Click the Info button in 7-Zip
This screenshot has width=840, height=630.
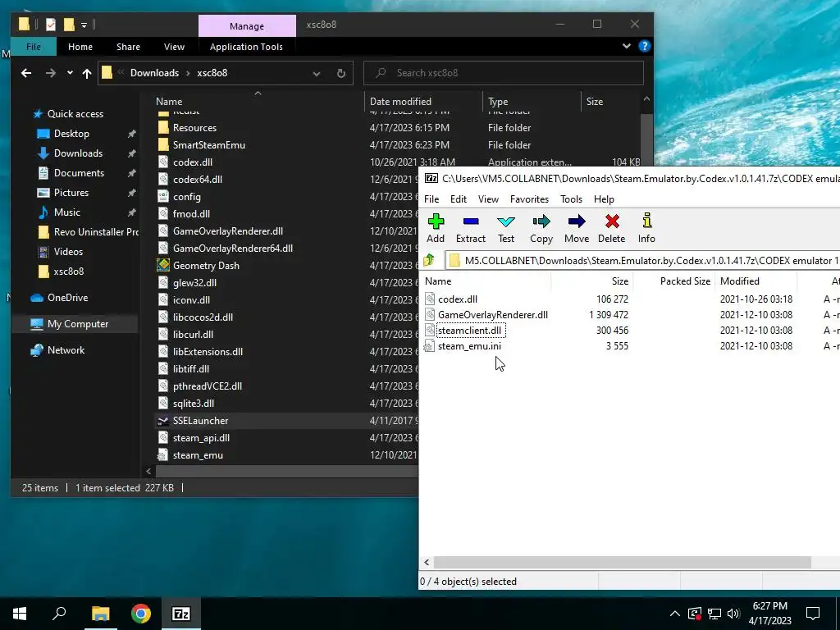pos(646,228)
